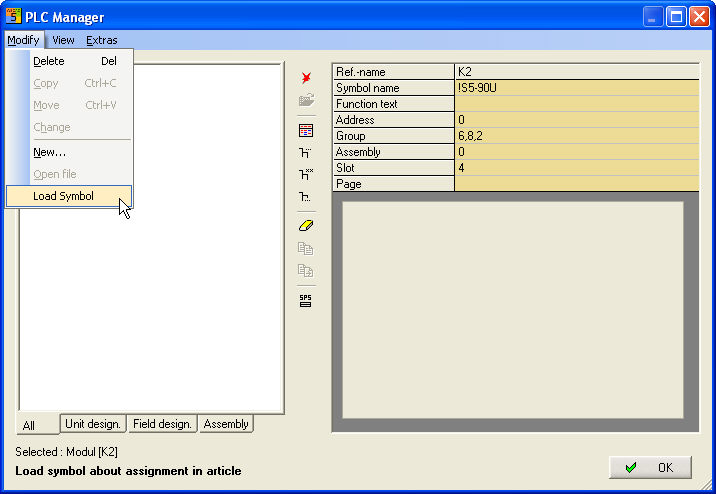Click the PLC Manager title bar app icon
The image size is (716, 494).
pyautogui.click(x=13, y=16)
